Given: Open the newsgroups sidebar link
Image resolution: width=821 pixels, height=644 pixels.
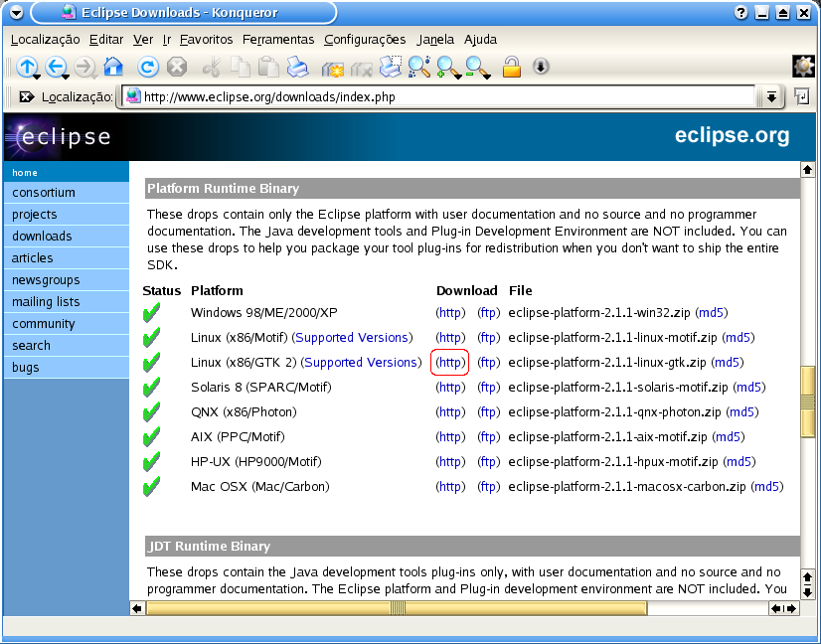Looking at the screenshot, I should click(67, 280).
